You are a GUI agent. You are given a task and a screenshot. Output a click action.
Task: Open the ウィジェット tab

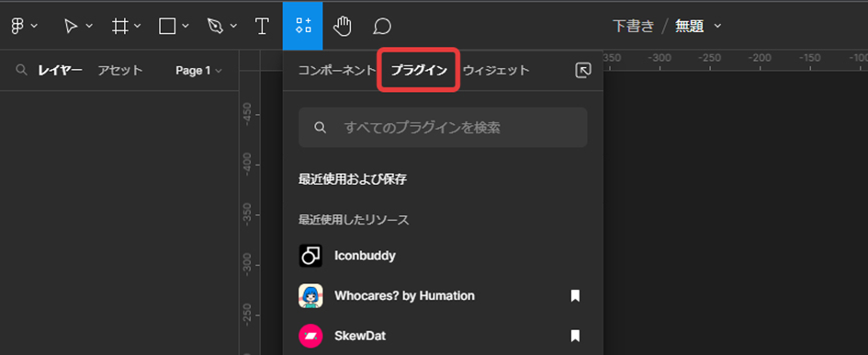(x=496, y=71)
